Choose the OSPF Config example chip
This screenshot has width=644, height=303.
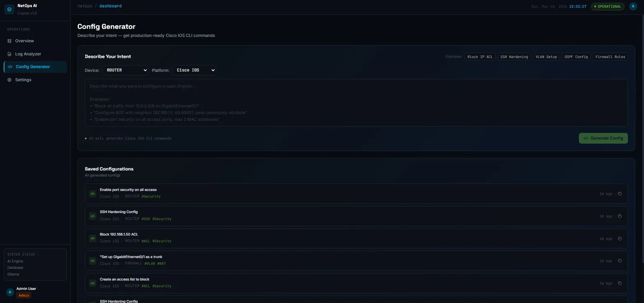(x=576, y=57)
